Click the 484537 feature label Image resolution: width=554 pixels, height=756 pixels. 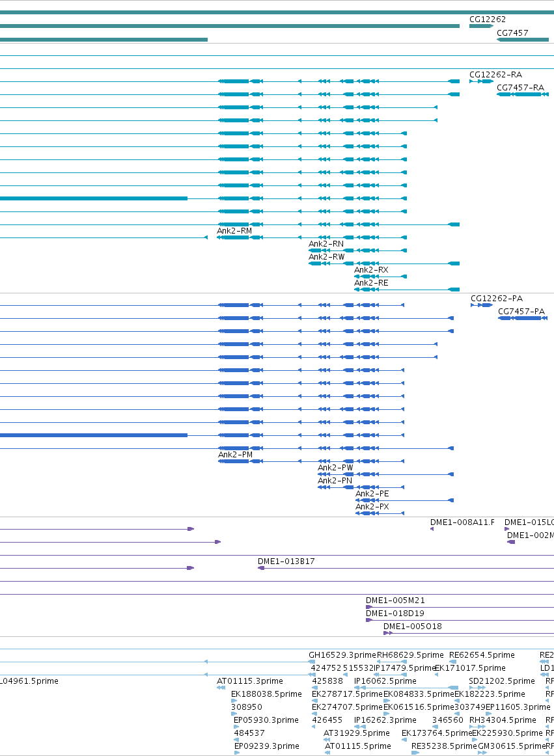tap(249, 733)
